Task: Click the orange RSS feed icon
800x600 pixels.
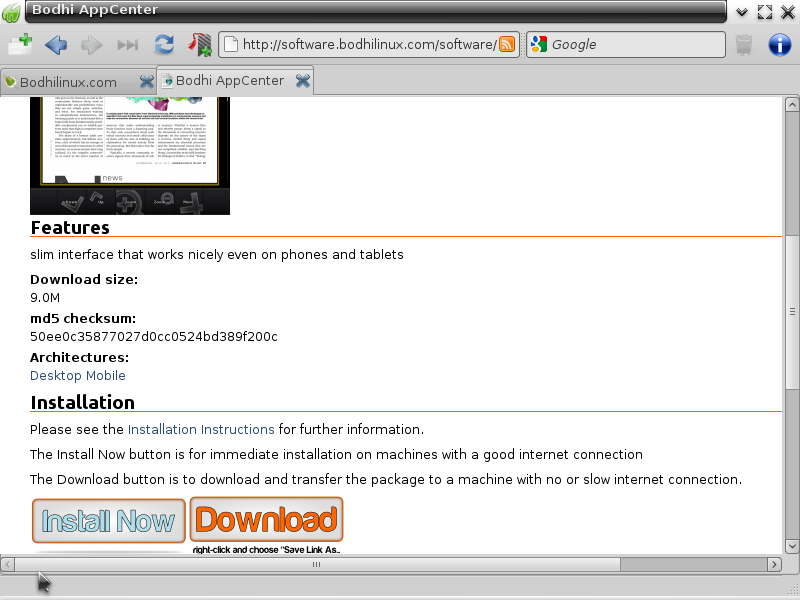Action: pos(507,44)
